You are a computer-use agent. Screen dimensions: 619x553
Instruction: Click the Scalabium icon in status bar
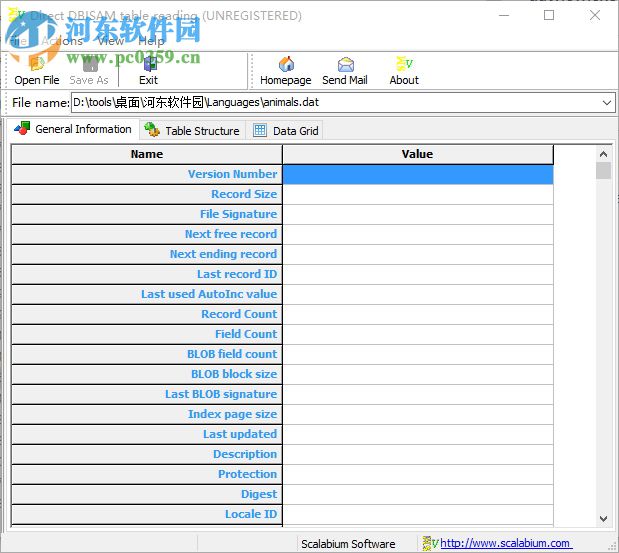(430, 543)
